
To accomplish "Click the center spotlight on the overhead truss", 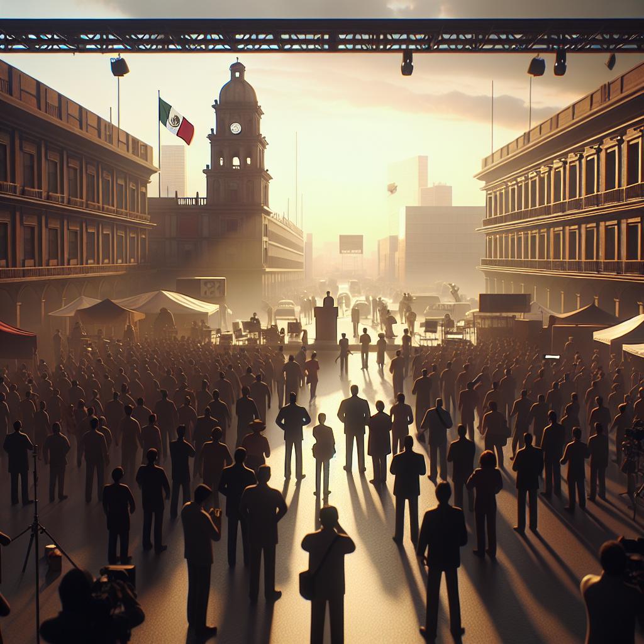I will tap(407, 64).
